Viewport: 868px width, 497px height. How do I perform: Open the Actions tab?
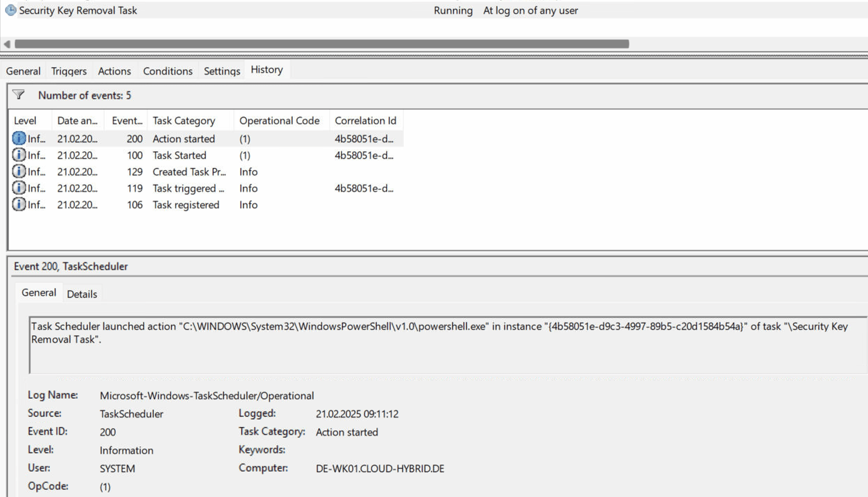[x=114, y=71]
